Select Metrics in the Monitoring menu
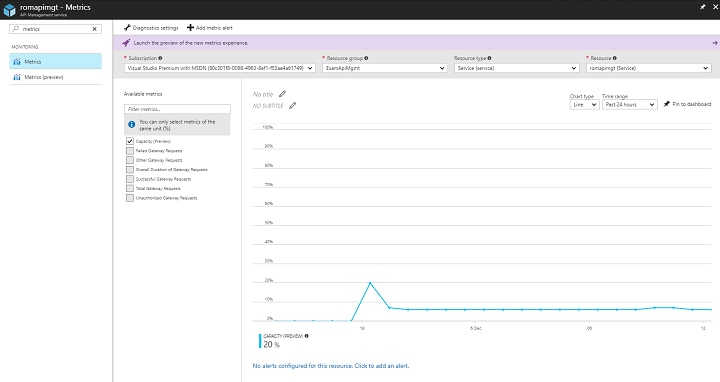 click(x=56, y=62)
